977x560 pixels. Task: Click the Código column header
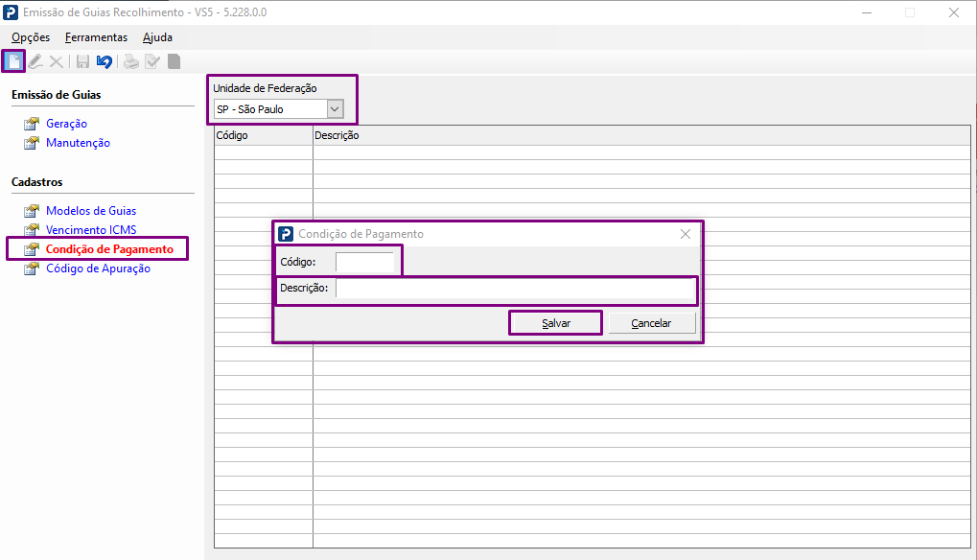point(264,135)
